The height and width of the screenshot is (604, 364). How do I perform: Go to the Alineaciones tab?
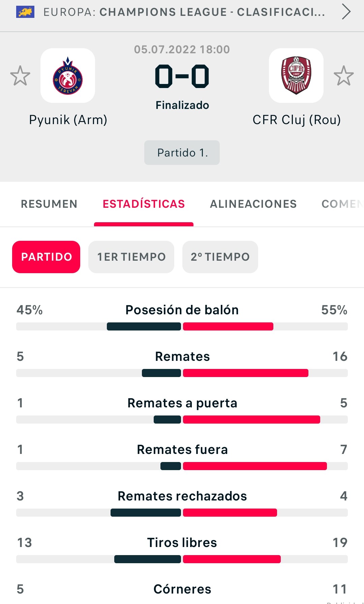coord(253,204)
